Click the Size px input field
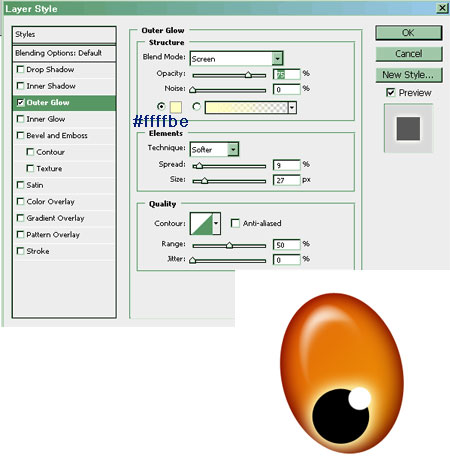This screenshot has height=476, width=450. (287, 180)
